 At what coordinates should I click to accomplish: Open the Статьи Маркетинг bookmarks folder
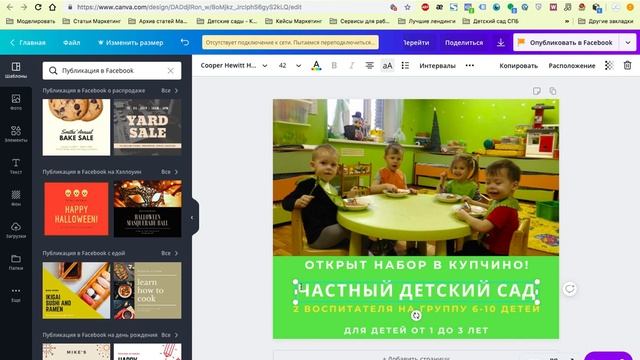(x=91, y=21)
